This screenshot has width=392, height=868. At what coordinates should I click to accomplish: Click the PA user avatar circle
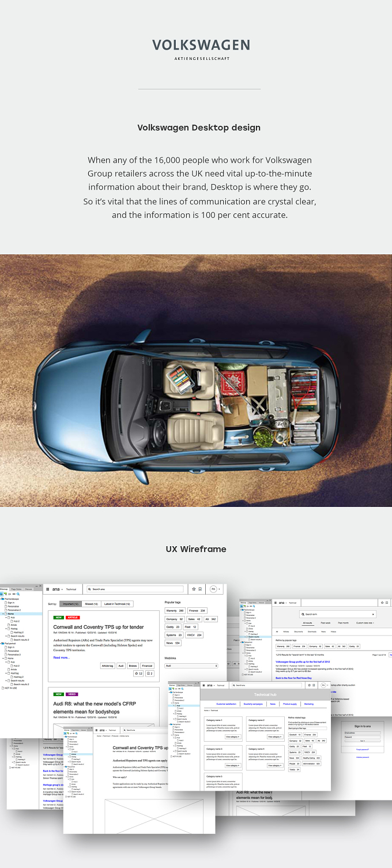(x=213, y=589)
